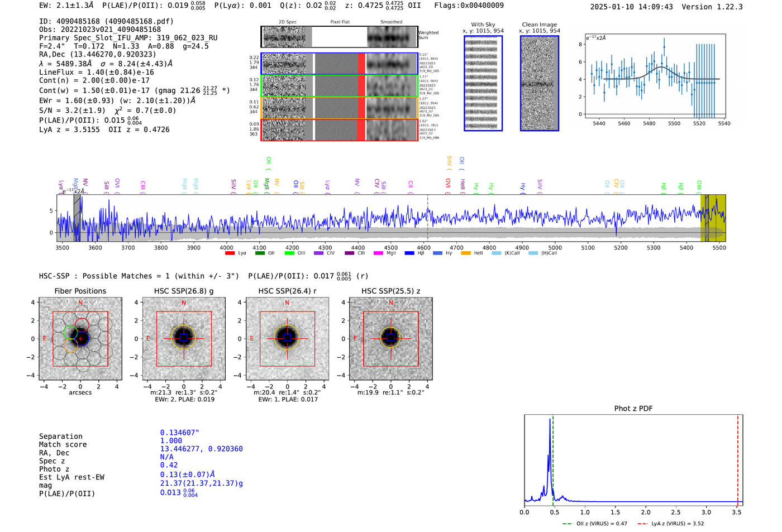Click the ID 4090485168 text line
Image resolution: width=782 pixels, height=532 pixels.
click(106, 21)
